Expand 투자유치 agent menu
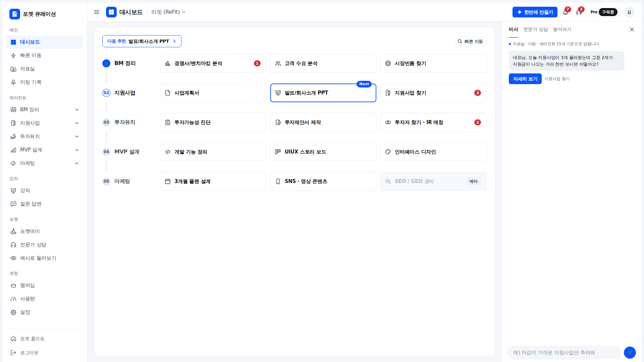This screenshot has height=362, width=644. point(45,136)
